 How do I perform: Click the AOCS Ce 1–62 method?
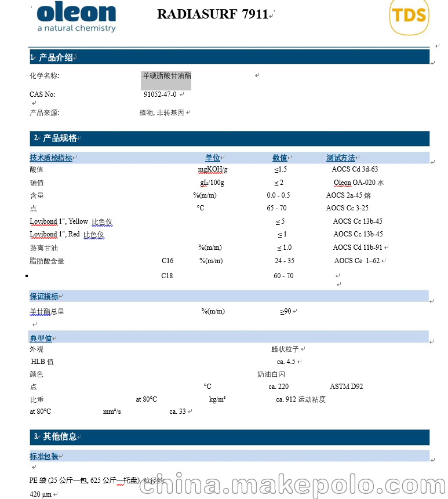356,261
